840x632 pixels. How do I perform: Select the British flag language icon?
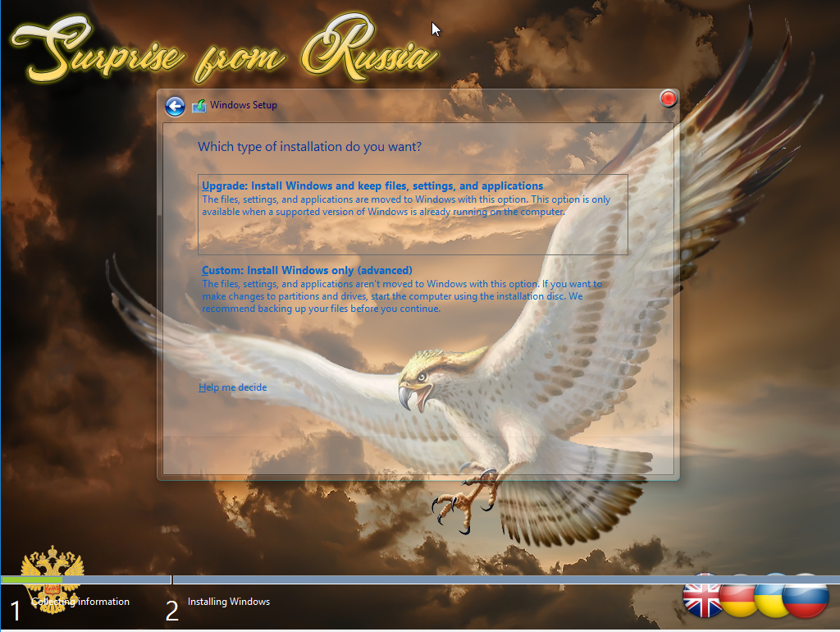[702, 596]
